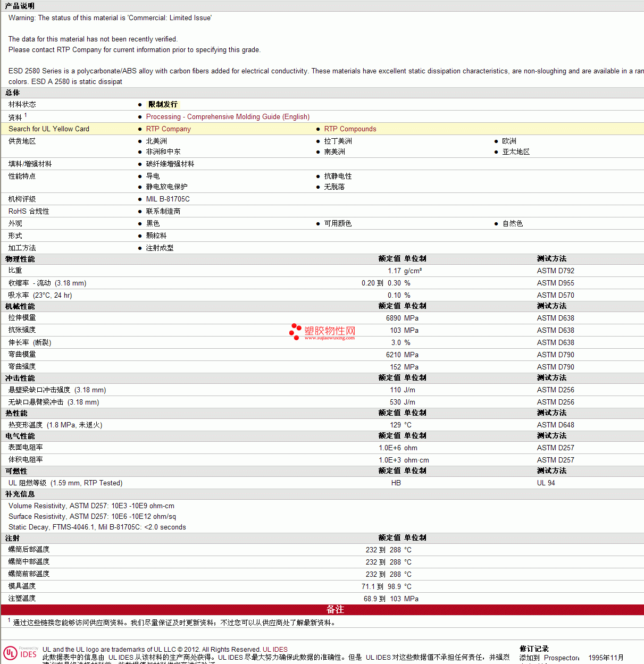Image resolution: width=644 pixels, height=664 pixels.
Task: Click the ASTM D955 test method
Action: 556,283
